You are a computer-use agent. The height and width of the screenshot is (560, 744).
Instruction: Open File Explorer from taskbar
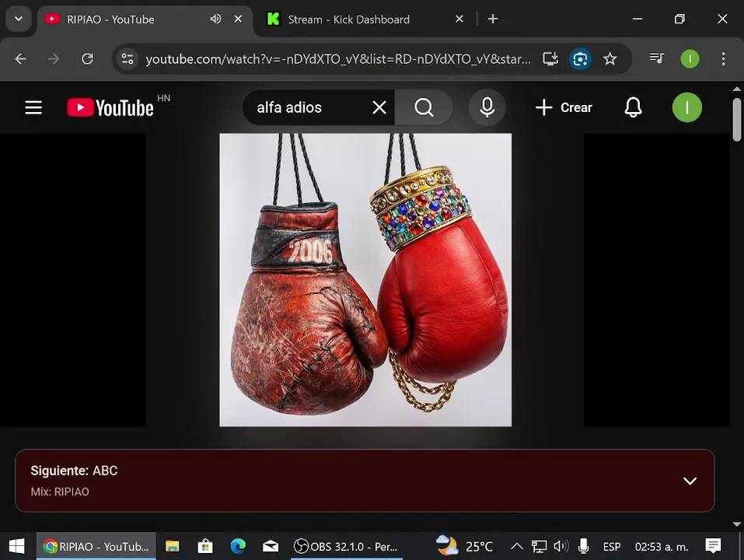tap(172, 546)
